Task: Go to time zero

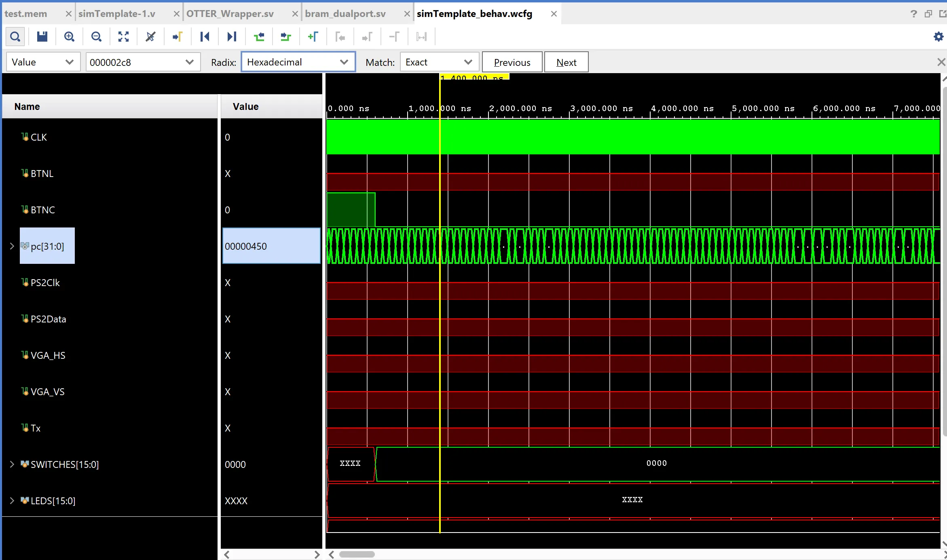Action: 205,37
